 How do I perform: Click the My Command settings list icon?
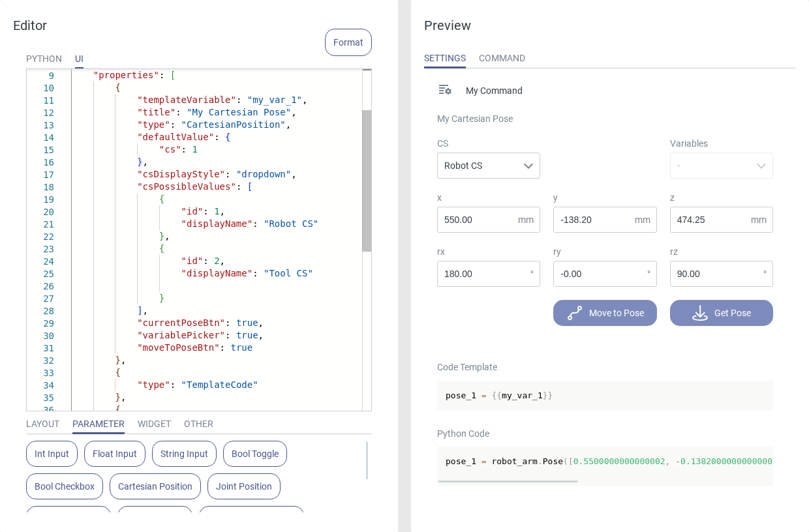point(445,90)
